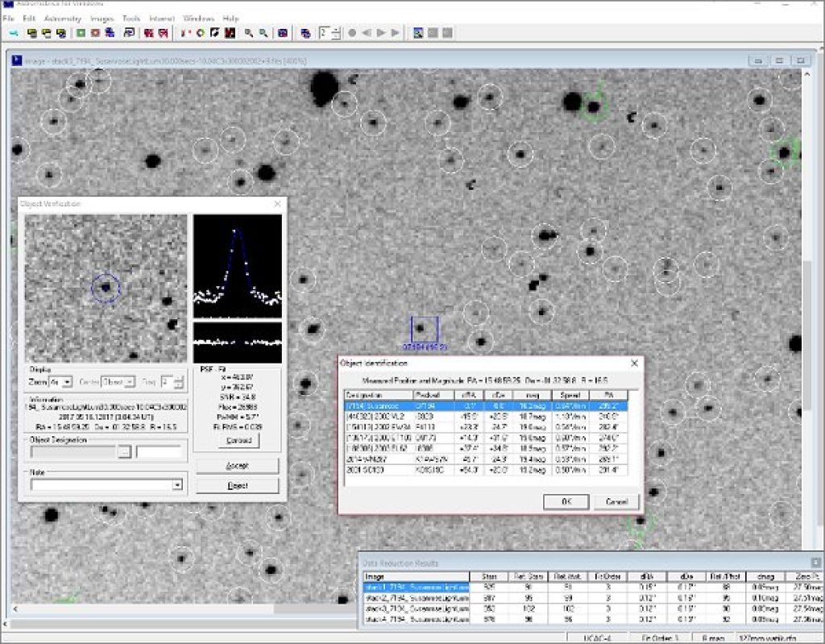The width and height of the screenshot is (825, 644).
Task: Click the Speed column header
Action: [570, 395]
